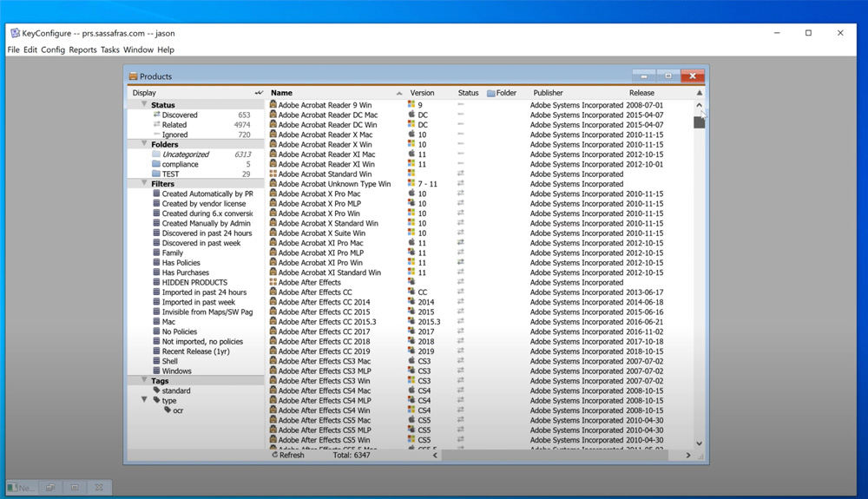This screenshot has width=868, height=499.
Task: Click the horizontal scrollbar left arrow
Action: pyautogui.click(x=435, y=456)
